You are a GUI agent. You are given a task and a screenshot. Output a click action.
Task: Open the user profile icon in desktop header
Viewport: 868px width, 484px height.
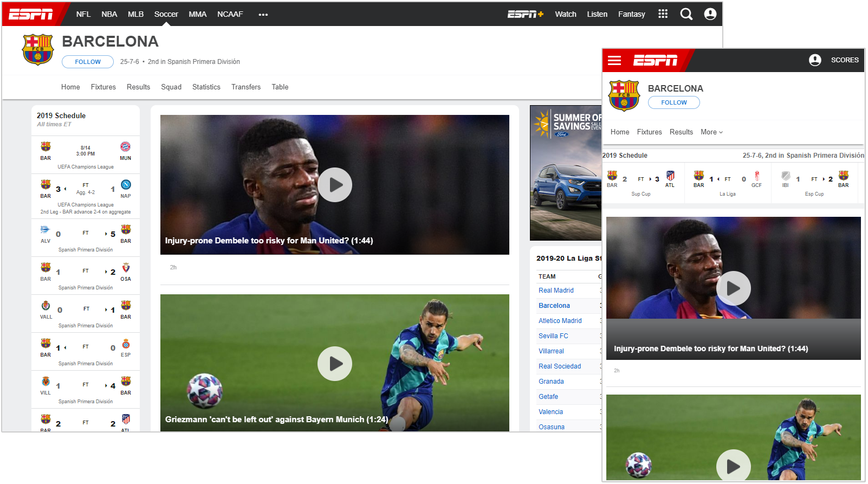point(710,14)
